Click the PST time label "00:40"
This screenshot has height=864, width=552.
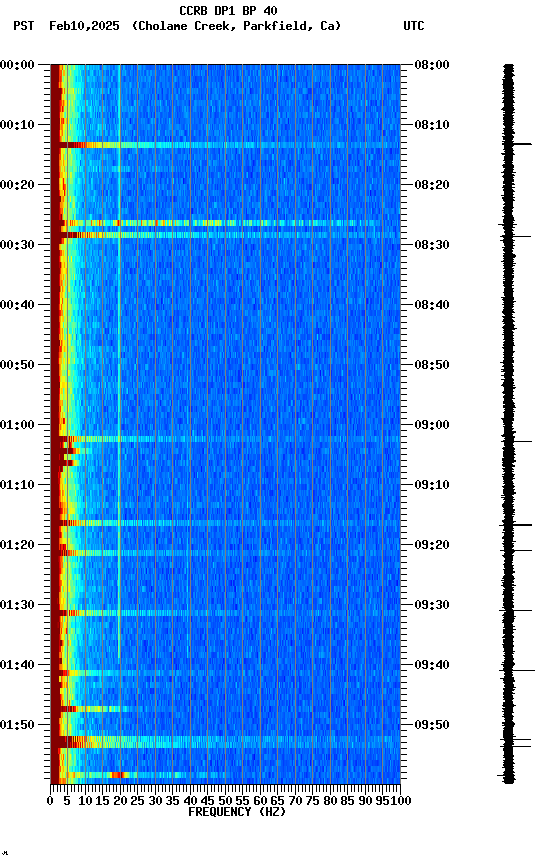pos(17,305)
